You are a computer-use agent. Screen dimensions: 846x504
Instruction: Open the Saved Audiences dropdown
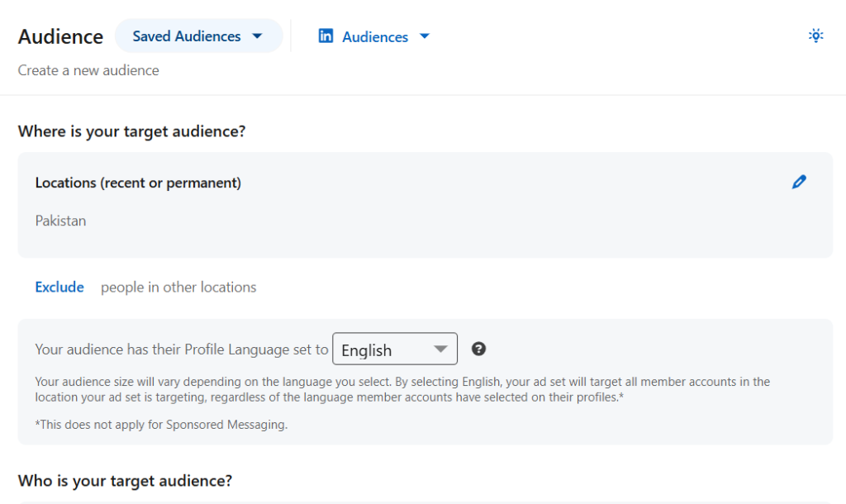click(x=197, y=36)
